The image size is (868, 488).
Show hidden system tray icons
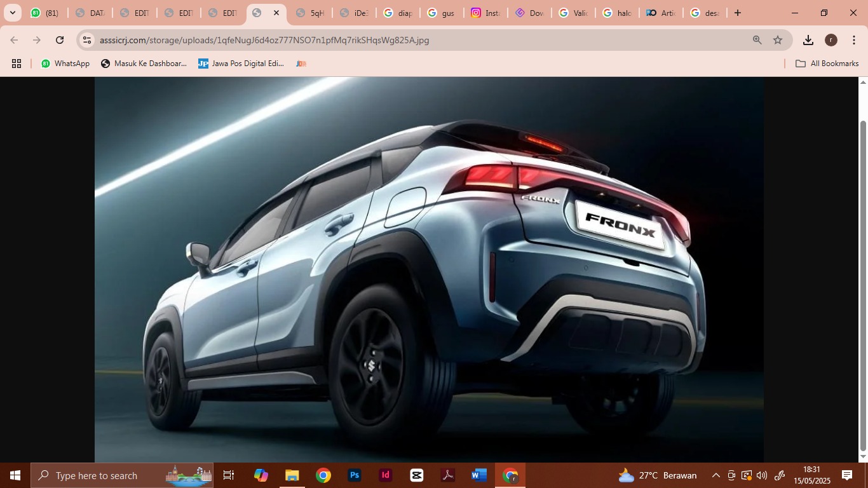point(716,475)
